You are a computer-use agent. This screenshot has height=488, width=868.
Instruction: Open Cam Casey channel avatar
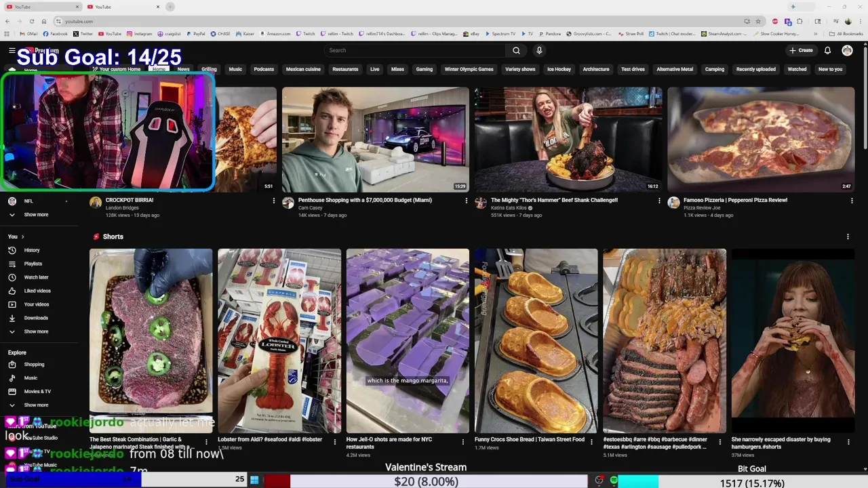tap(288, 203)
